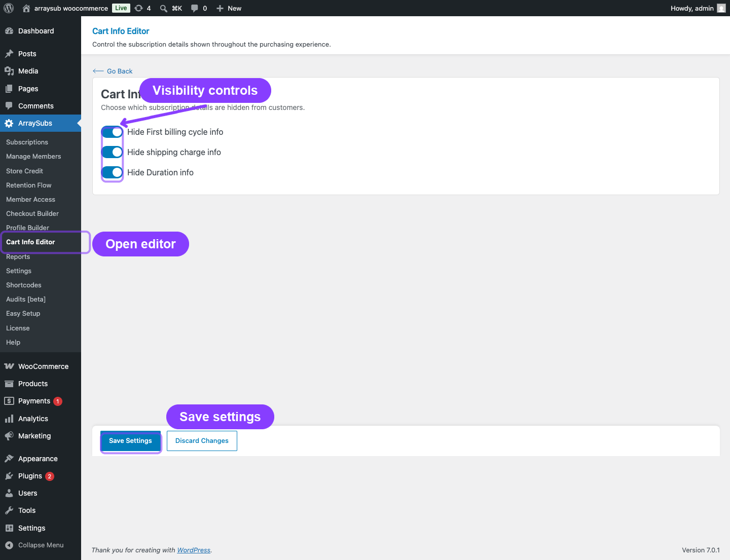Screen dimensions: 730x560
Task: Click the Payments notification badge 1
Action: click(58, 401)
